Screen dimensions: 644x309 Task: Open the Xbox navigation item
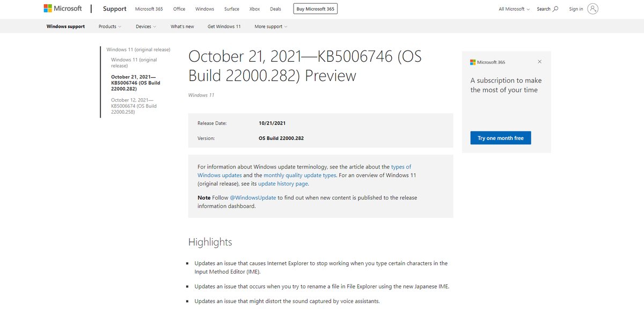pyautogui.click(x=255, y=9)
